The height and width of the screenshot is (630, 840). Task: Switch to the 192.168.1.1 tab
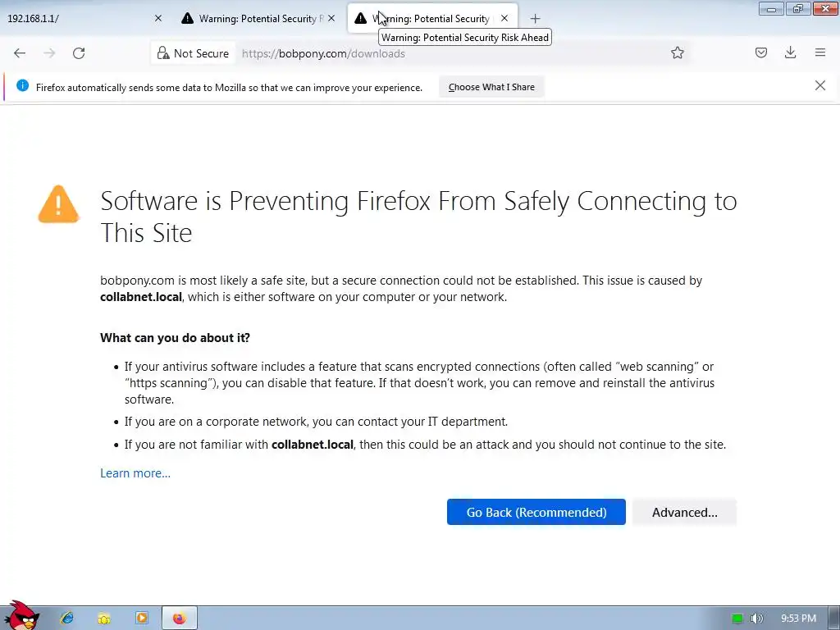(x=74, y=18)
